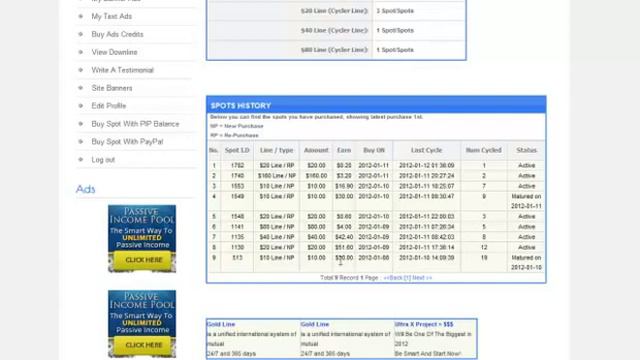The image size is (640, 360).
Task: Click page [1] pagination link
Action: coord(407,278)
